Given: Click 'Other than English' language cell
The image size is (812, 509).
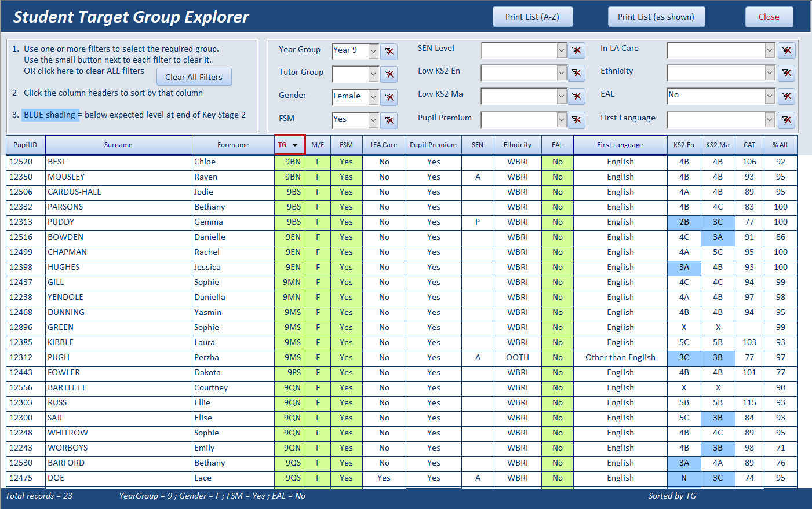Looking at the screenshot, I should pyautogui.click(x=620, y=357).
